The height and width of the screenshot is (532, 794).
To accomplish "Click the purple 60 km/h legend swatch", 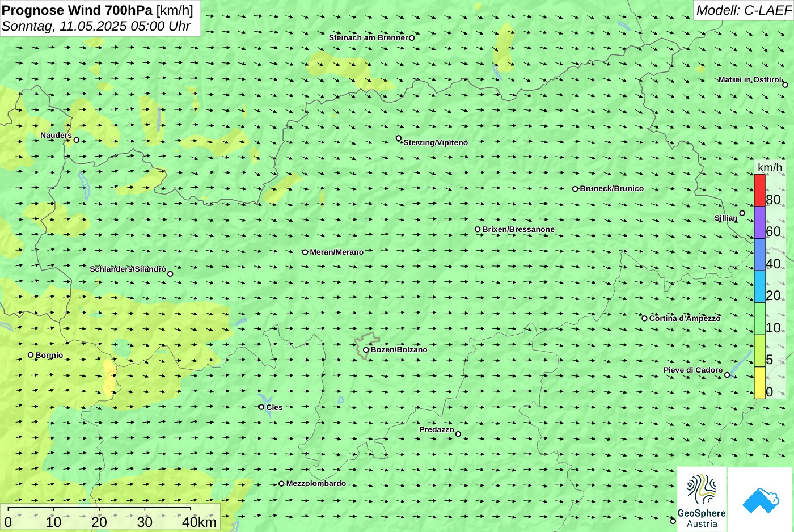I will [x=759, y=222].
